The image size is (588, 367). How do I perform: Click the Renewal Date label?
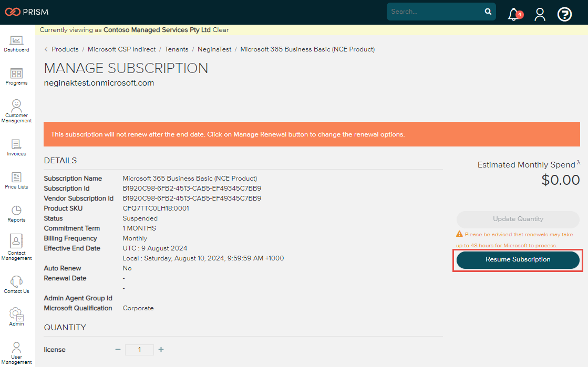coord(65,278)
